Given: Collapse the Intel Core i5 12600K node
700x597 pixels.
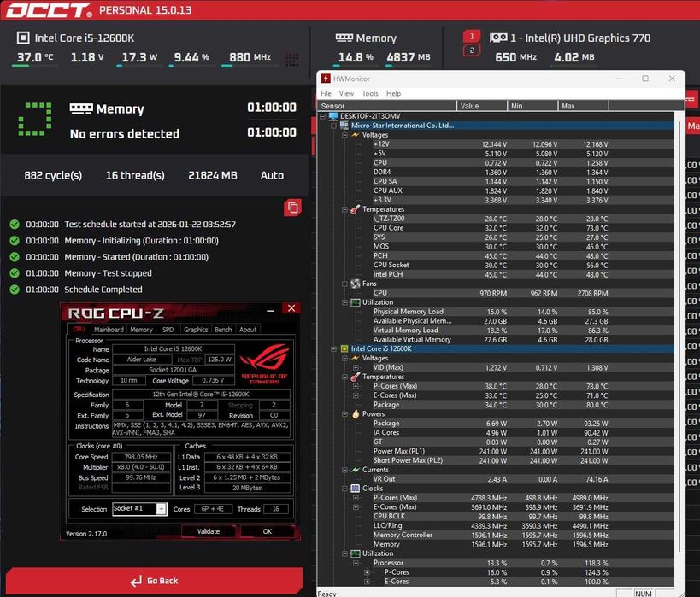Looking at the screenshot, I should [333, 348].
